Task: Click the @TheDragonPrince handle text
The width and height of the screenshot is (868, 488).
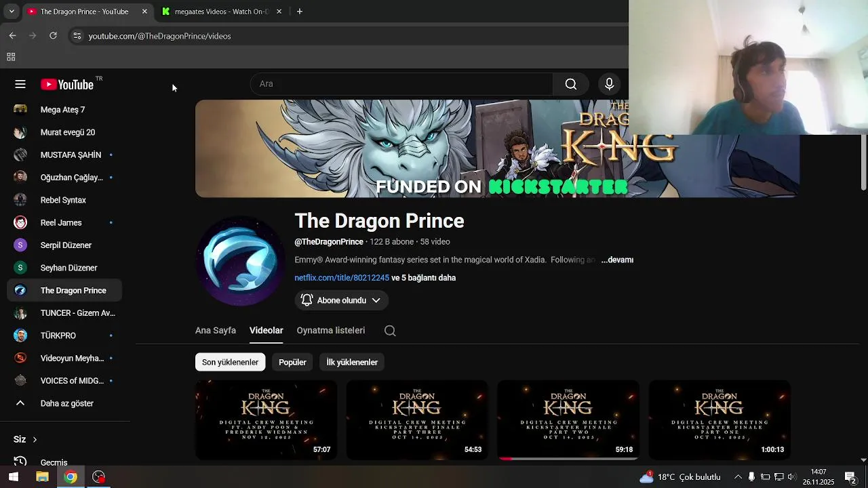Action: click(x=329, y=242)
